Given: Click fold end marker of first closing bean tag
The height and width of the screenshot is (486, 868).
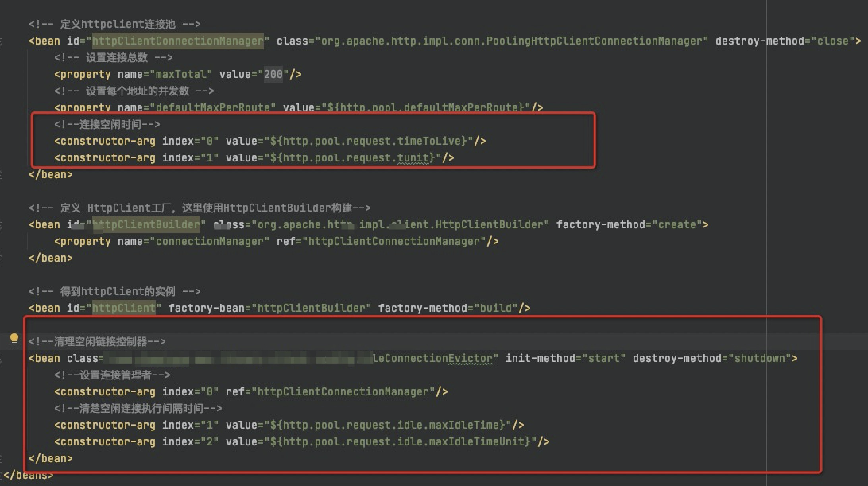Looking at the screenshot, I should pyautogui.click(x=2, y=175).
